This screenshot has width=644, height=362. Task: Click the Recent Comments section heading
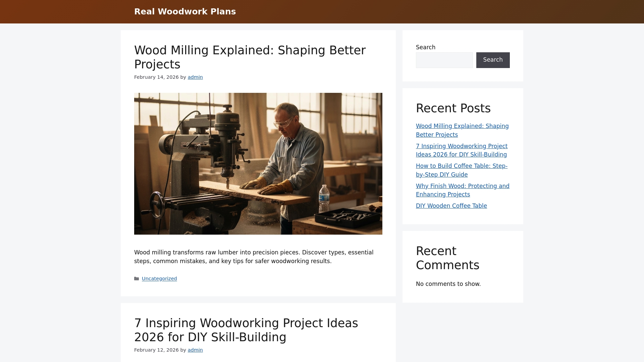pyautogui.click(x=447, y=258)
